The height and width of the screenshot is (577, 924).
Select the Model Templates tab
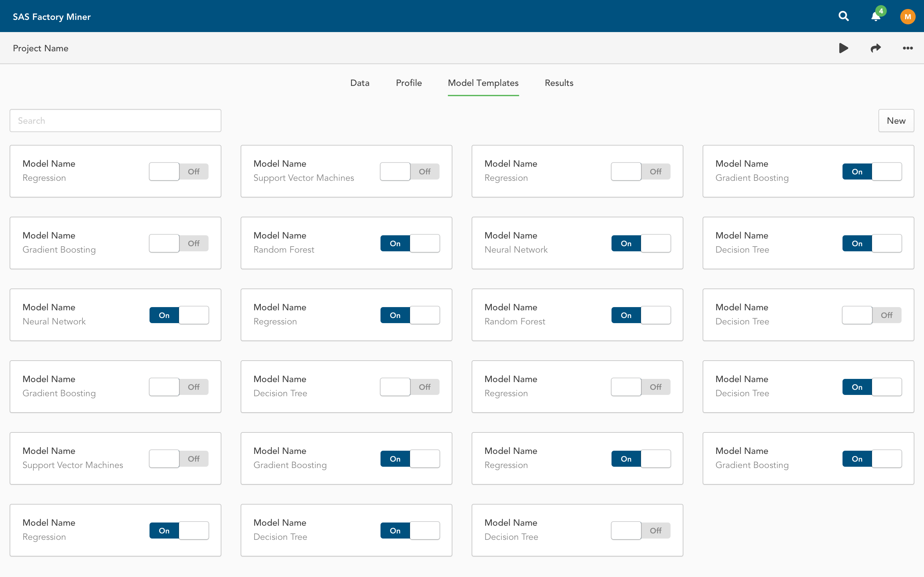[483, 82]
